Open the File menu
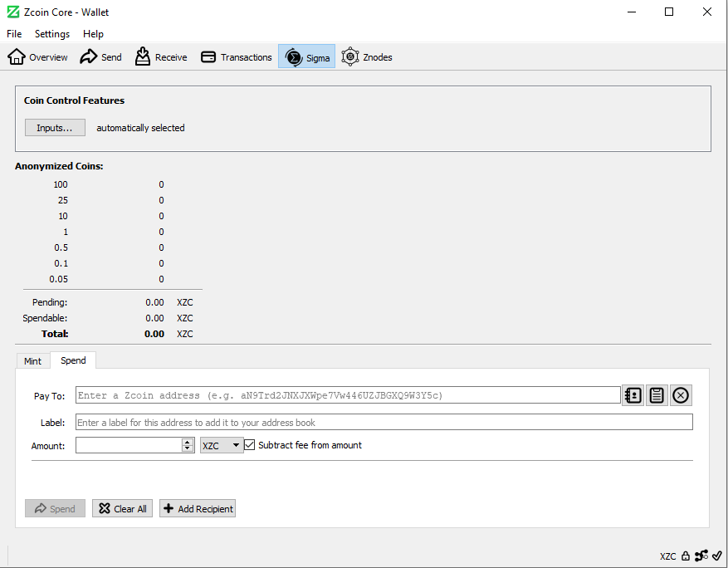Image resolution: width=728 pixels, height=568 pixels. tap(14, 34)
